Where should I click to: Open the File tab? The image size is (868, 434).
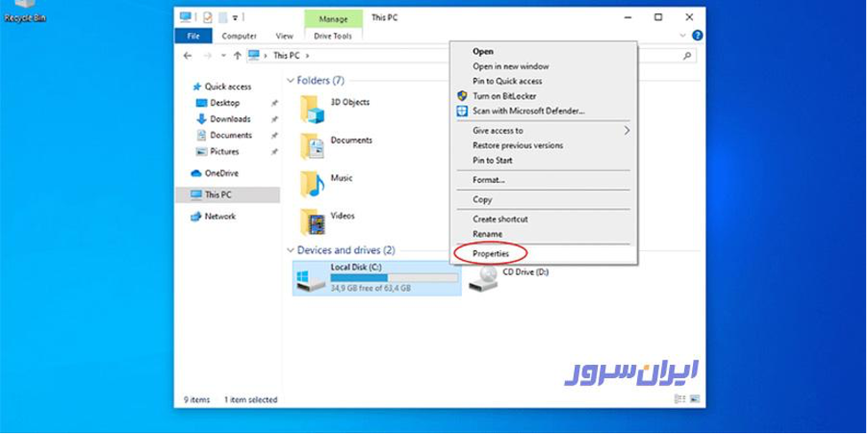coord(193,36)
